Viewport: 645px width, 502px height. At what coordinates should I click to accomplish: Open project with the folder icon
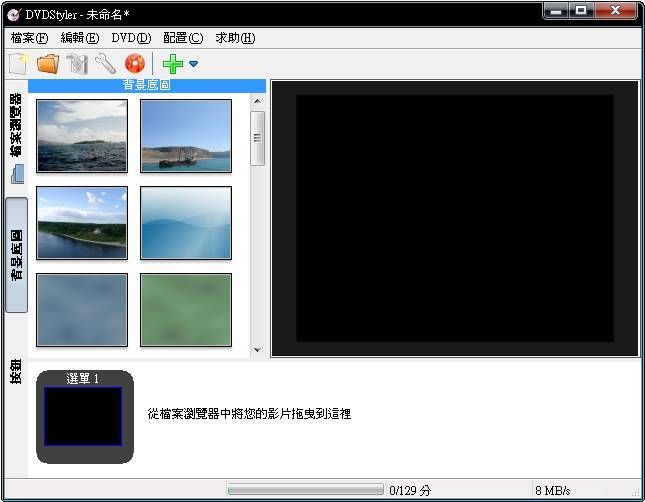pos(47,64)
